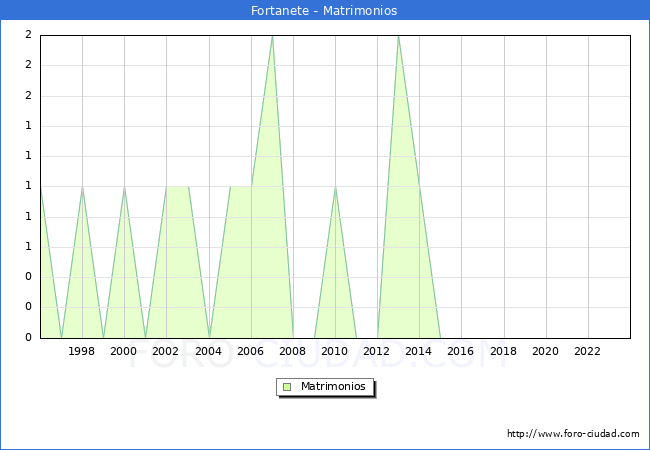Click the chart title Fortanete - Matrimonios
650x450 pixels.
coord(325,11)
